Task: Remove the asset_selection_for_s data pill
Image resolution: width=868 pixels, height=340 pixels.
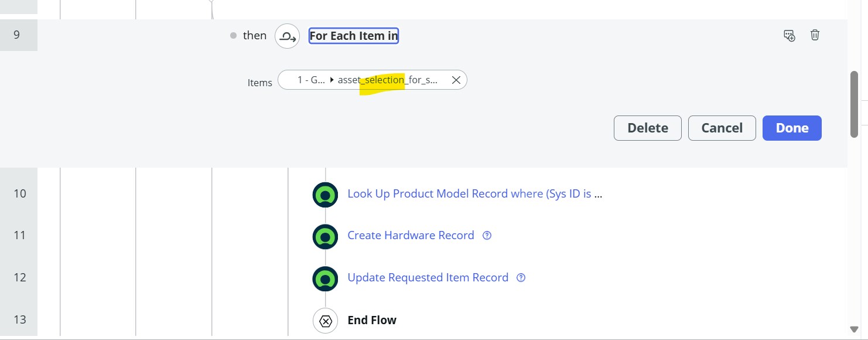Action: [x=456, y=80]
